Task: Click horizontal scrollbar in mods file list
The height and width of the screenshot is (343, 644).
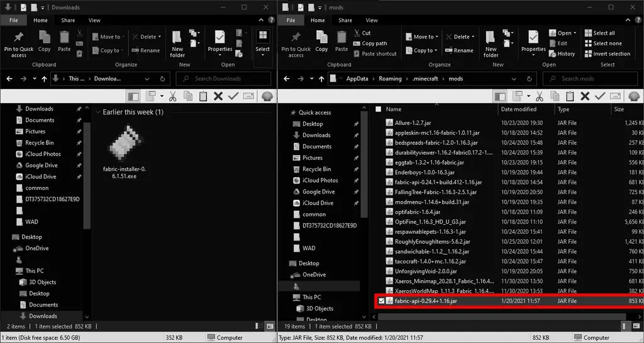Action: coord(501,317)
